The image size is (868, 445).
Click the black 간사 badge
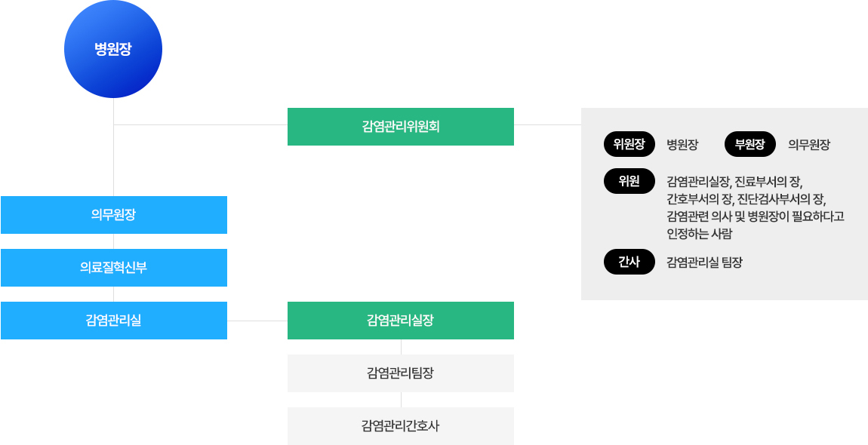(x=629, y=262)
